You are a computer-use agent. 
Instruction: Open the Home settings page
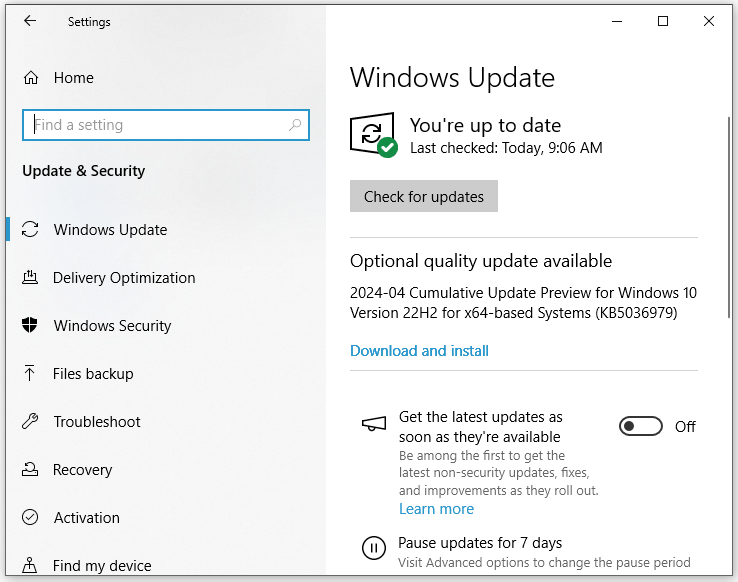73,78
